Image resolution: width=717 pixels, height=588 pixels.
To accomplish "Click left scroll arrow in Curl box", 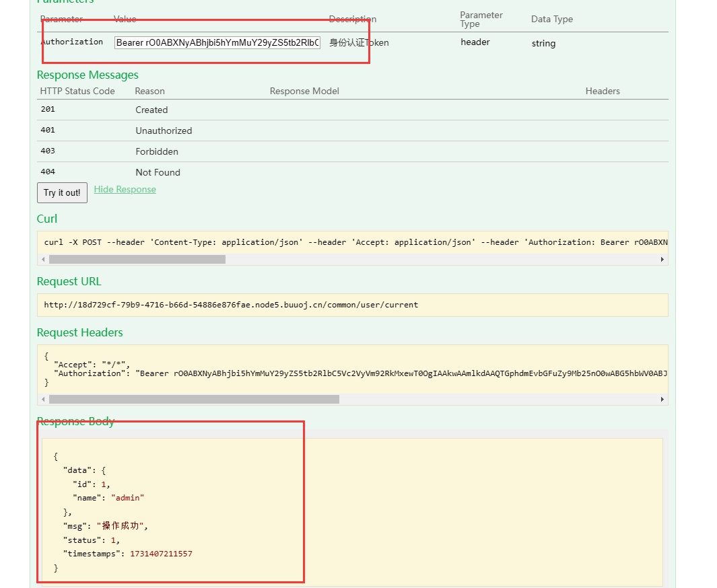I will pyautogui.click(x=44, y=259).
